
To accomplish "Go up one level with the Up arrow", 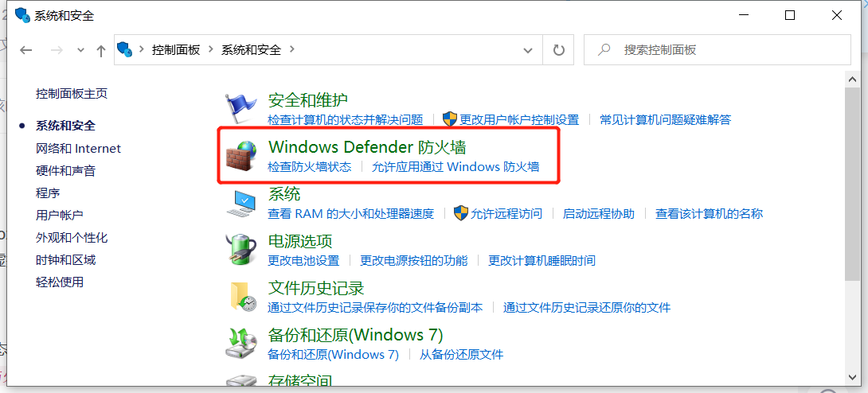I will (101, 51).
